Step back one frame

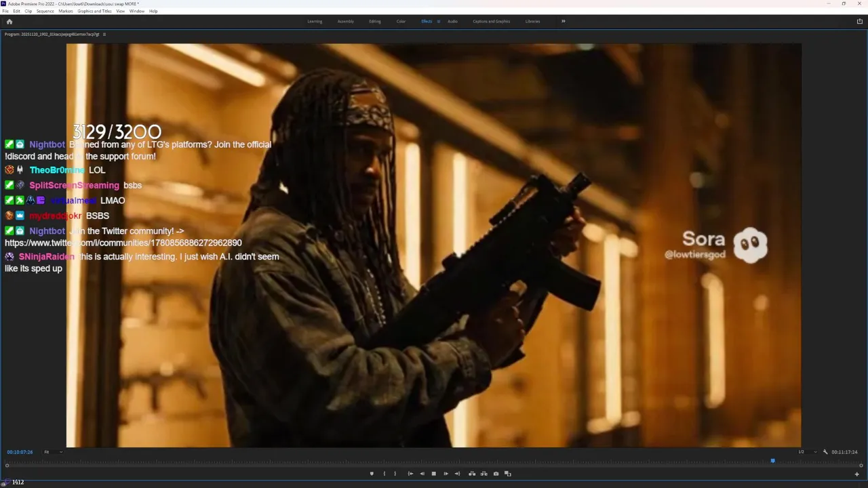pos(422,474)
